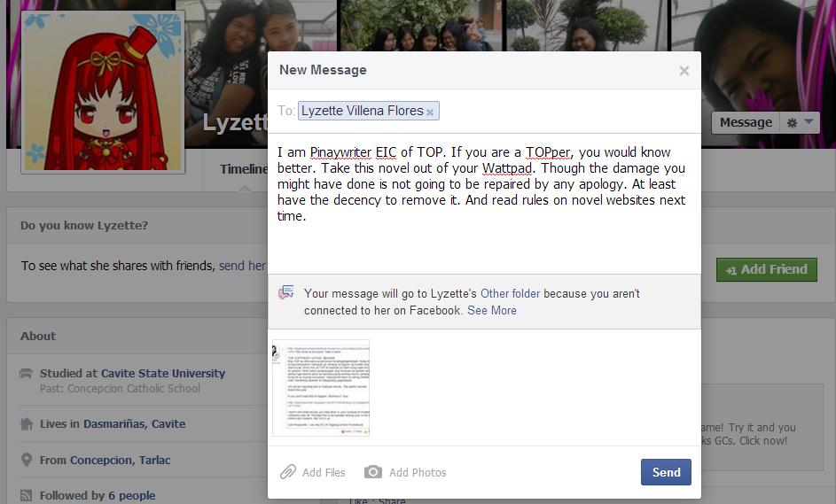The width and height of the screenshot is (836, 504).
Task: Click the paperclip Add Files icon
Action: click(x=288, y=472)
